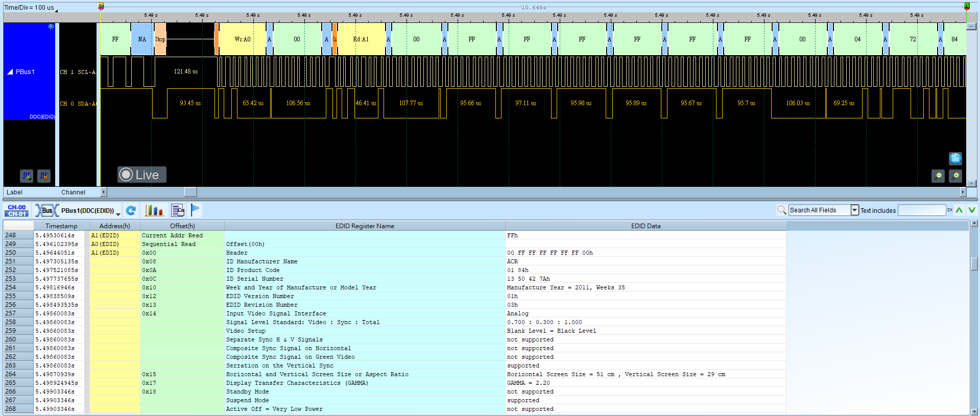This screenshot has height=416, width=980.
Task: Click the delete channel waveform icon
Action: [44, 176]
